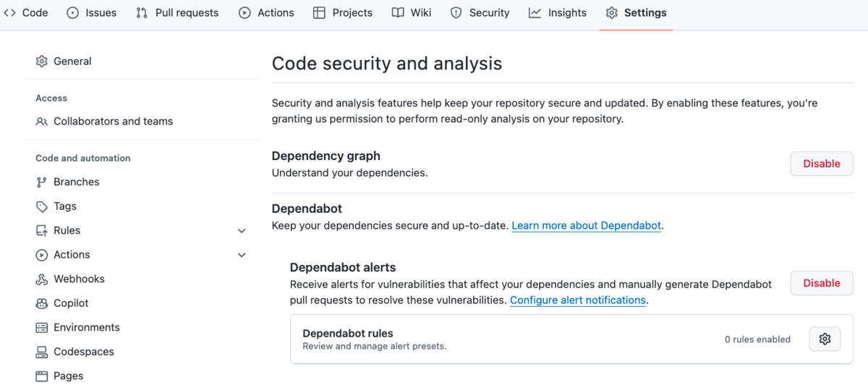868x388 pixels.
Task: Click the 'Dependency graph' heading
Action: [326, 156]
